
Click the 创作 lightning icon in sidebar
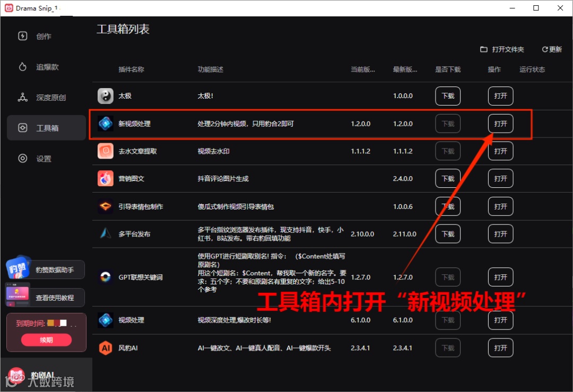[x=23, y=36]
